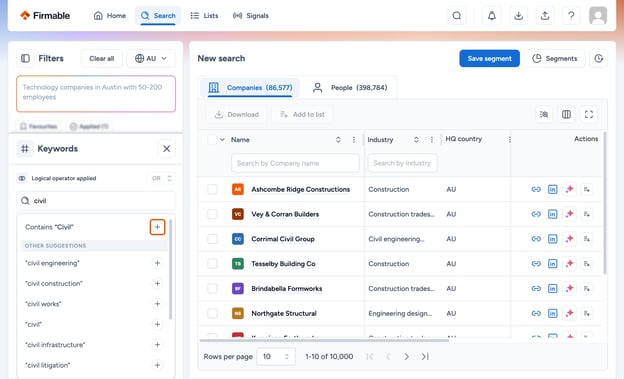Viewport: 624px width, 379px height.
Task: Add the "civil" suggestion
Action: (158, 324)
